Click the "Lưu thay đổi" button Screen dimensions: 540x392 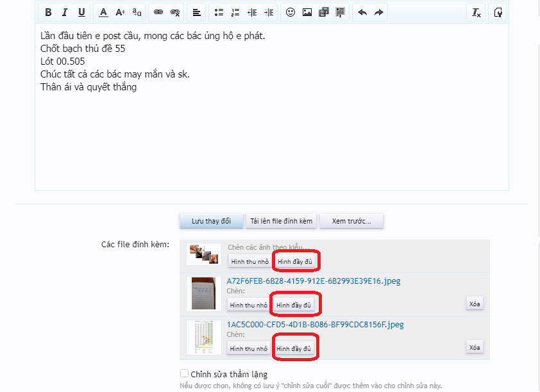coord(211,221)
